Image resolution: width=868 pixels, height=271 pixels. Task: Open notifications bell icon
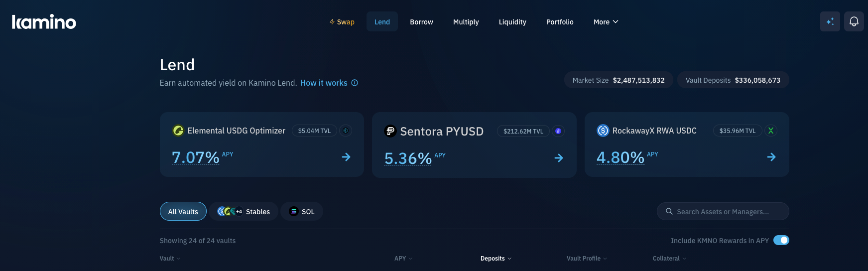tap(854, 21)
